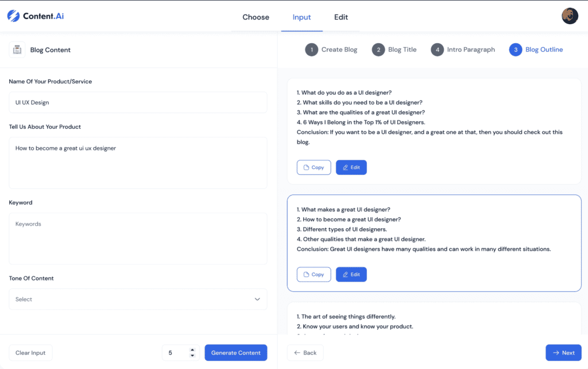Click the Content.Ai logo icon
Image resolution: width=588 pixels, height=369 pixels.
coord(13,16)
